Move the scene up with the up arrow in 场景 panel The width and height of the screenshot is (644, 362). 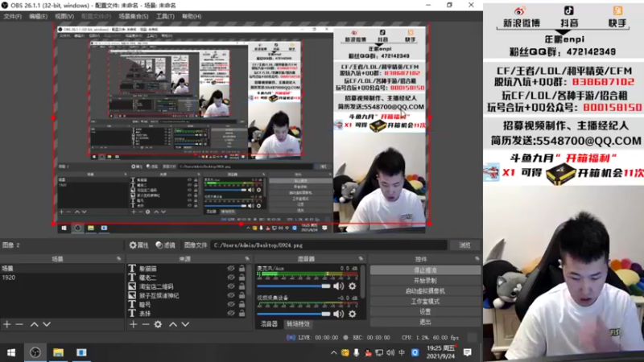(x=35, y=324)
